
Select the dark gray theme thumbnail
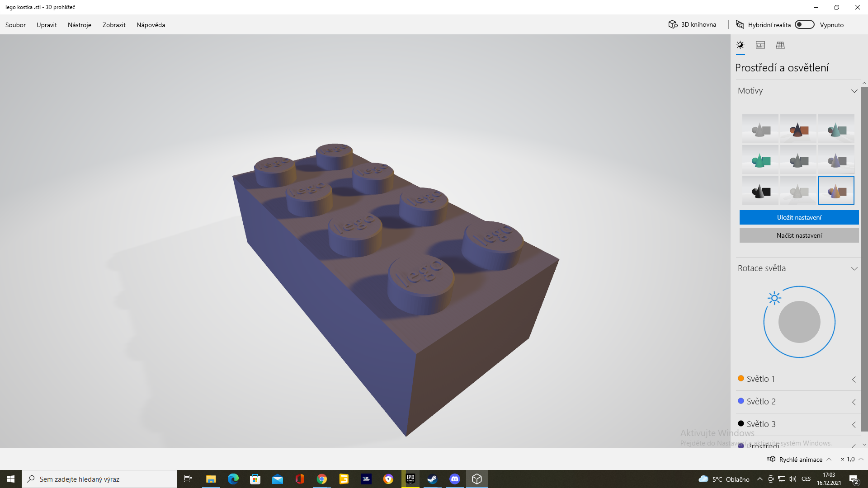click(x=798, y=160)
